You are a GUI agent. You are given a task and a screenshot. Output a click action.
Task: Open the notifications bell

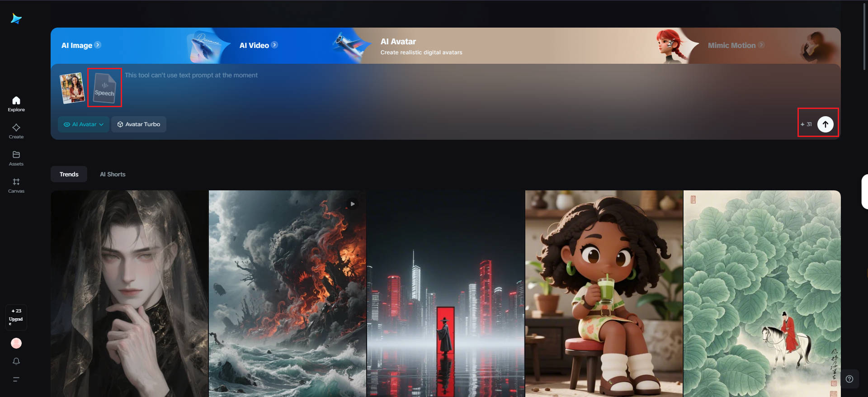click(x=16, y=361)
